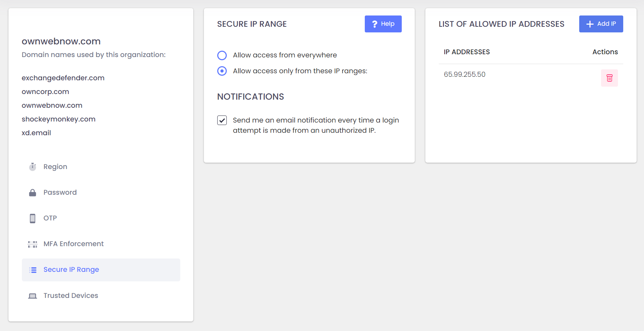Screen dimensions: 644x331
Task: Click the IP address 65.99.255.50 entry
Action: click(x=464, y=75)
